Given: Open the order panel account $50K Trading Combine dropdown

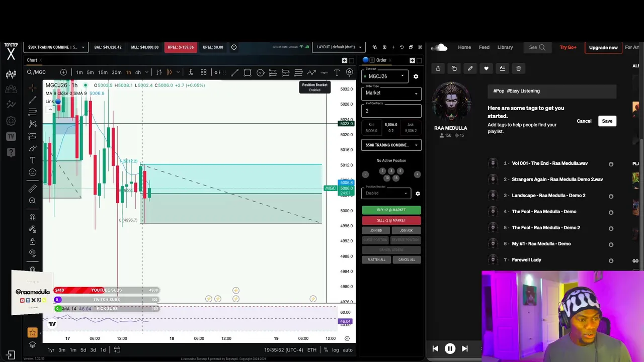Looking at the screenshot, I should tap(391, 145).
